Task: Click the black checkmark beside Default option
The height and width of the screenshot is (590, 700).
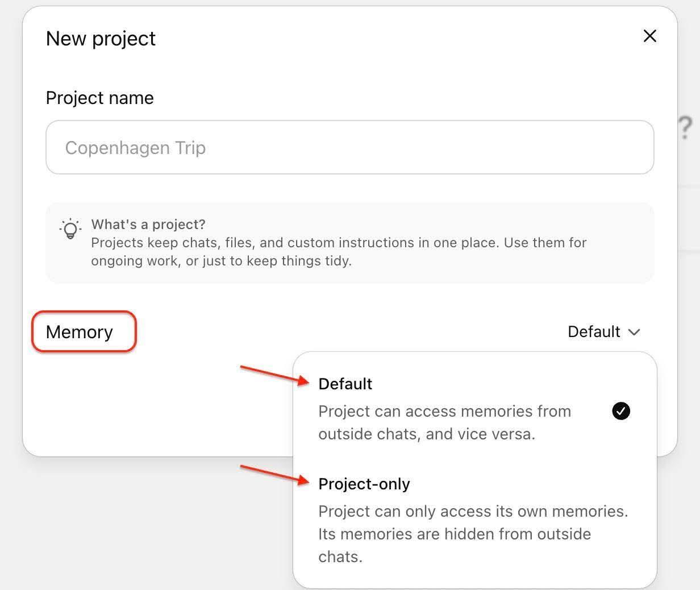Action: pos(621,410)
